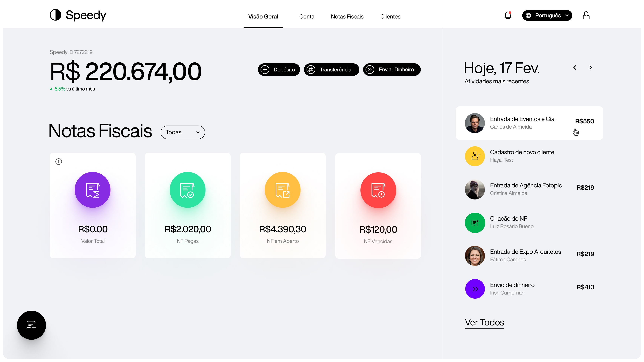This screenshot has height=362, width=644.
Task: Open the Notas Fiscais tab
Action: tap(347, 17)
